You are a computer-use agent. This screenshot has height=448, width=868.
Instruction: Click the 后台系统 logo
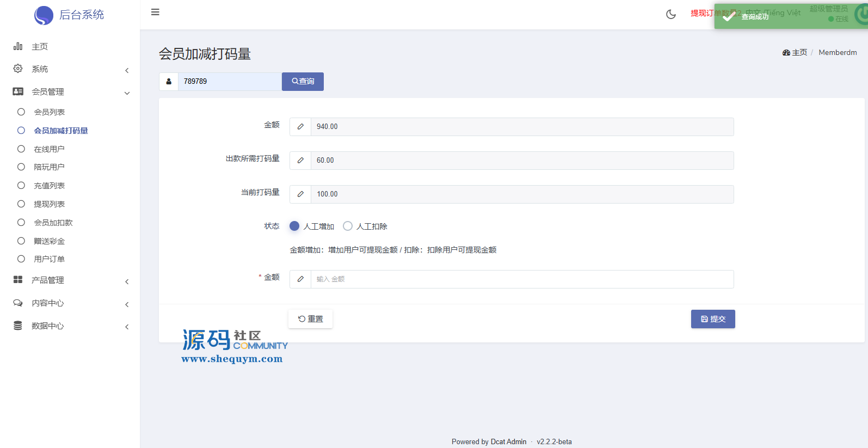pos(69,15)
